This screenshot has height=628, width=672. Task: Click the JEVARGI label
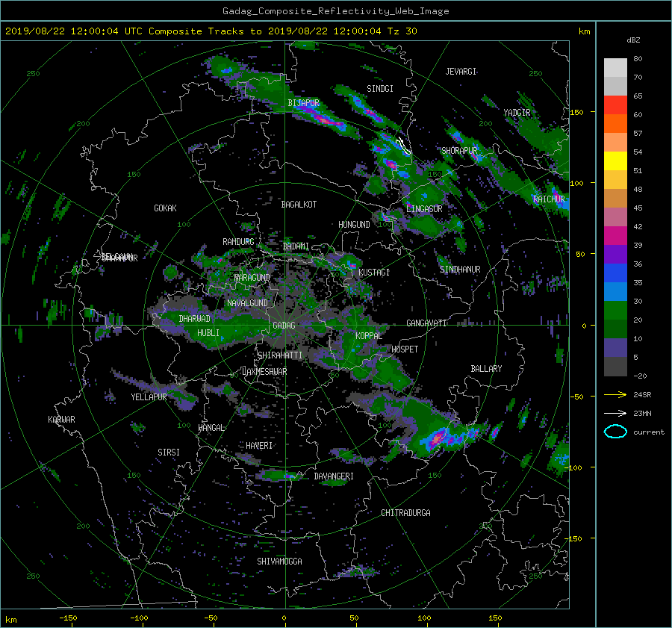pos(461,72)
